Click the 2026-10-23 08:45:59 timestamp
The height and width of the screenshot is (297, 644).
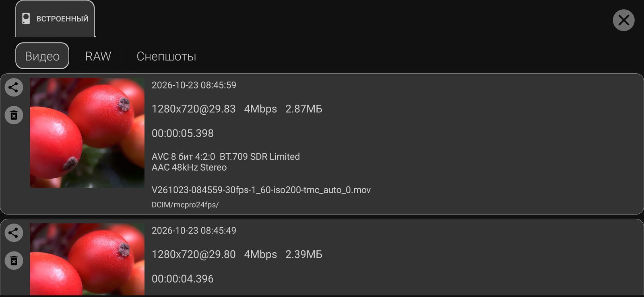[x=194, y=85]
